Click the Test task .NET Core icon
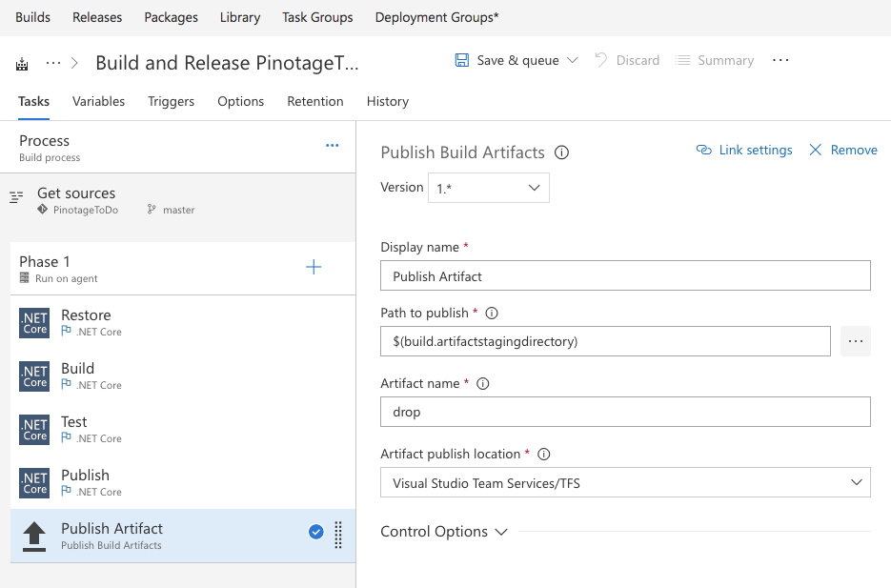891x588 pixels. [34, 430]
